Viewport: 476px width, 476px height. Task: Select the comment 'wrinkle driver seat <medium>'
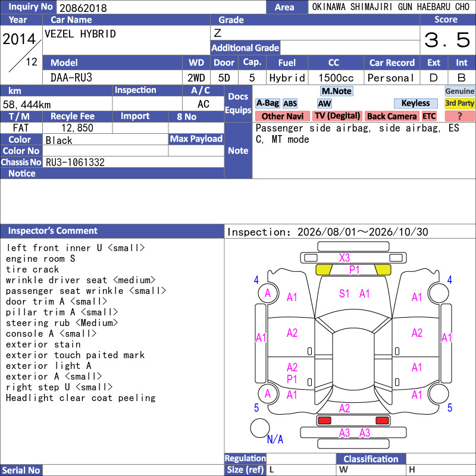[x=80, y=280]
